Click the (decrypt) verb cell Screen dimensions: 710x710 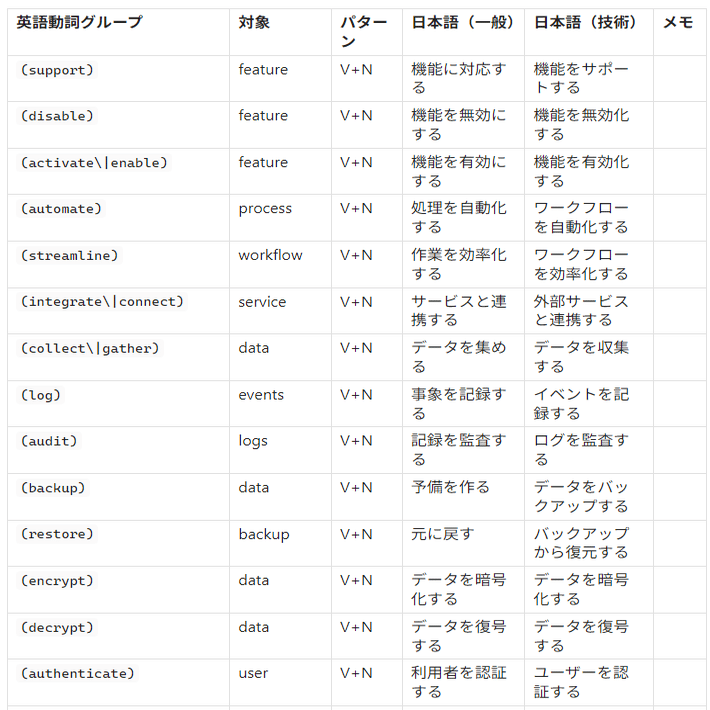coord(57,628)
